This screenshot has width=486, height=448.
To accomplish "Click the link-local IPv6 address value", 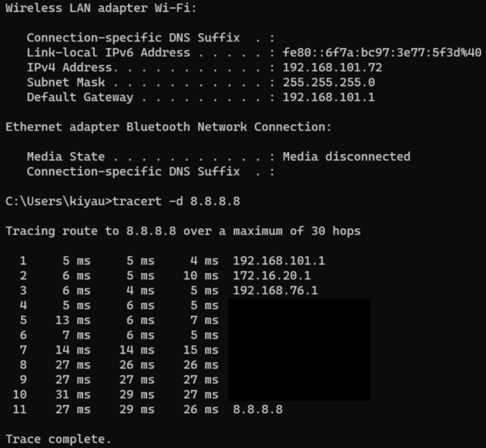I will [382, 53].
